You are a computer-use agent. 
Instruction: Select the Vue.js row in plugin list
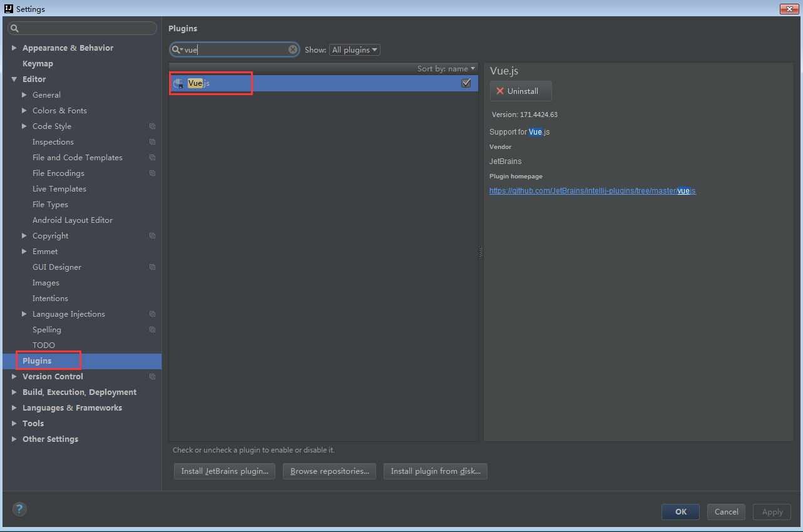tap(324, 83)
